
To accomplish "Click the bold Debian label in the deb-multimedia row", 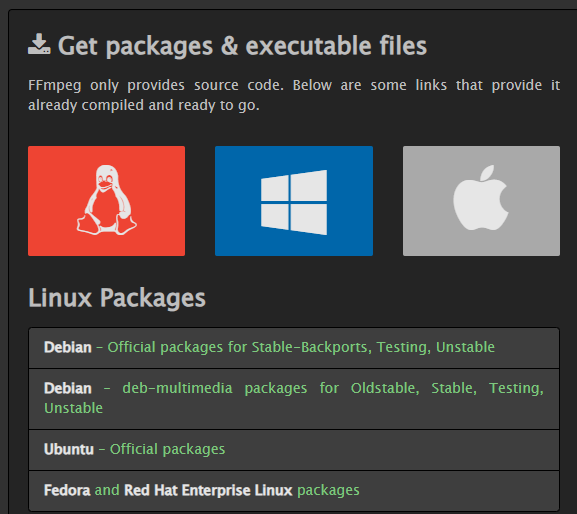I will coord(68,389).
